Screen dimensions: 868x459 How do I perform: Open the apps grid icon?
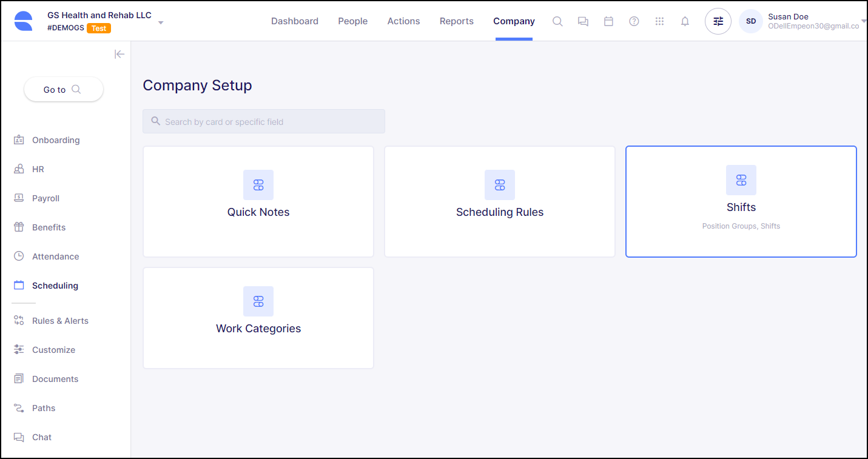659,21
